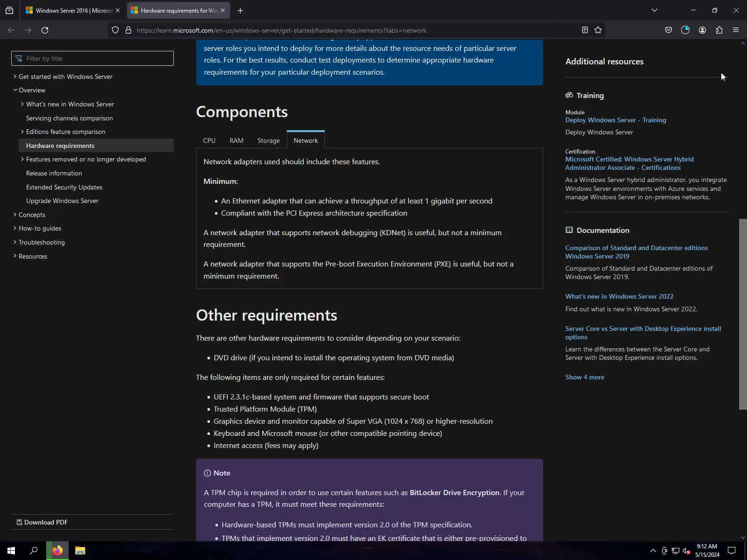Go forward one page
The height and width of the screenshot is (560, 747).
click(x=28, y=30)
